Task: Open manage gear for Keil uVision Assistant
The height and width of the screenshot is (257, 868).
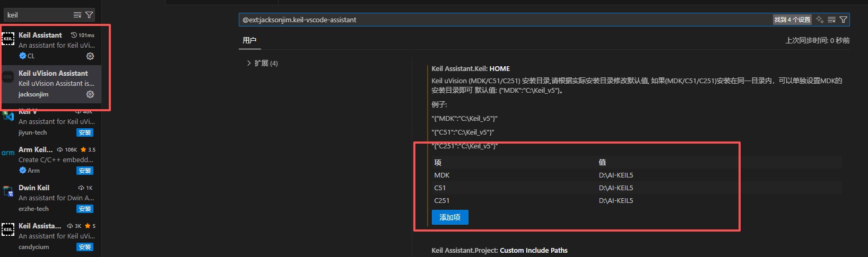Action: (x=90, y=94)
